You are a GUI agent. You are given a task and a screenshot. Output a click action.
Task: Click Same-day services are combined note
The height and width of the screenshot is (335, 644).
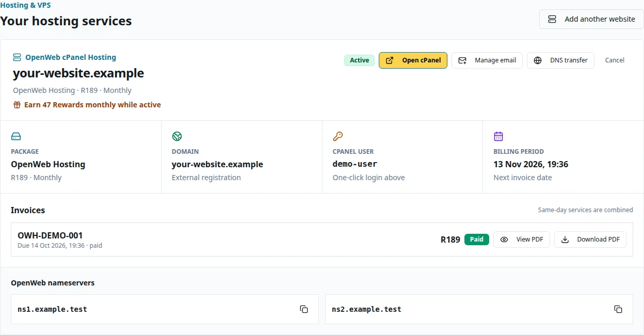click(585, 210)
